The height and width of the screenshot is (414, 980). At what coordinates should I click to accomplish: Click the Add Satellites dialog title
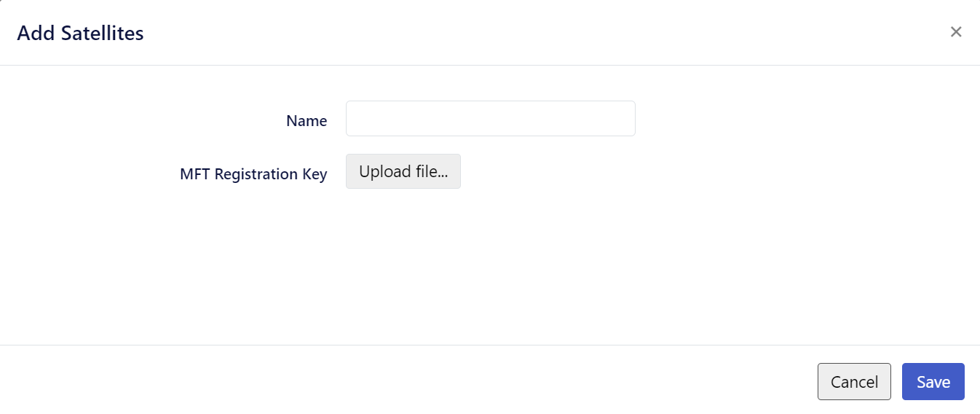pyautogui.click(x=80, y=33)
